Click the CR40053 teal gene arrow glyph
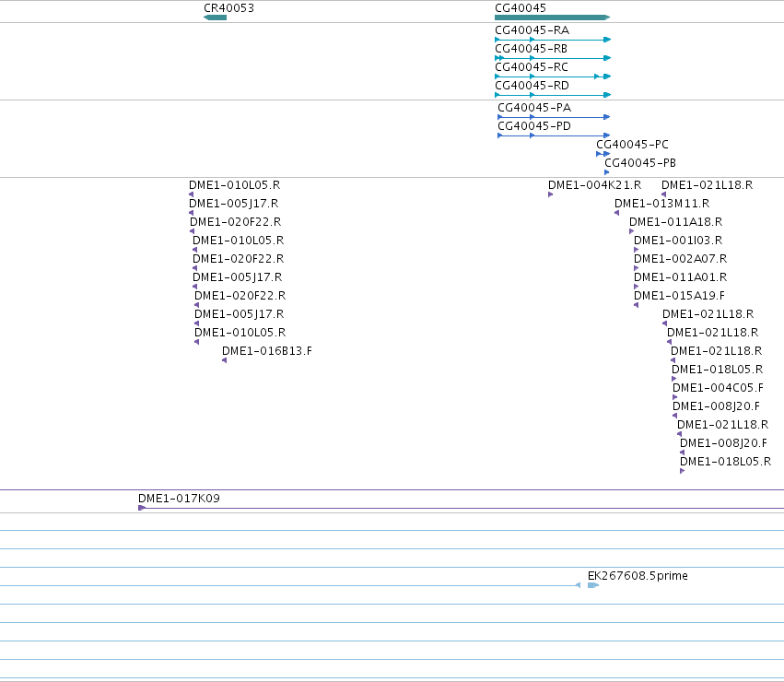The height and width of the screenshot is (682, 784). point(215,18)
